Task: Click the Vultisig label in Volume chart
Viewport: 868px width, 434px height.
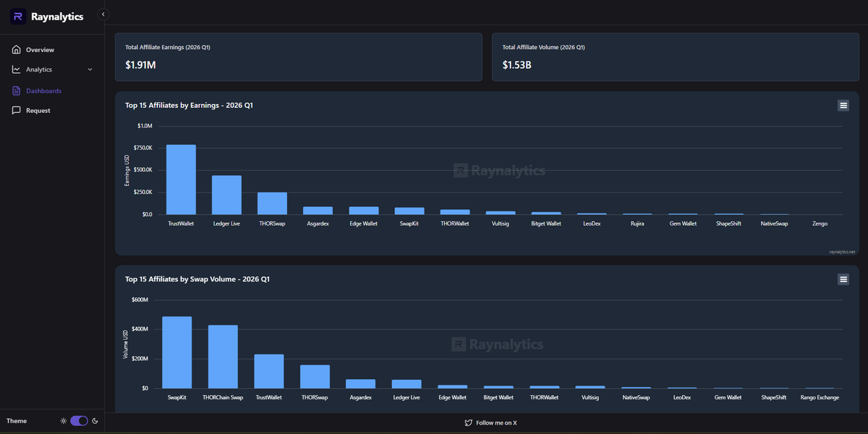Action: [x=590, y=397]
